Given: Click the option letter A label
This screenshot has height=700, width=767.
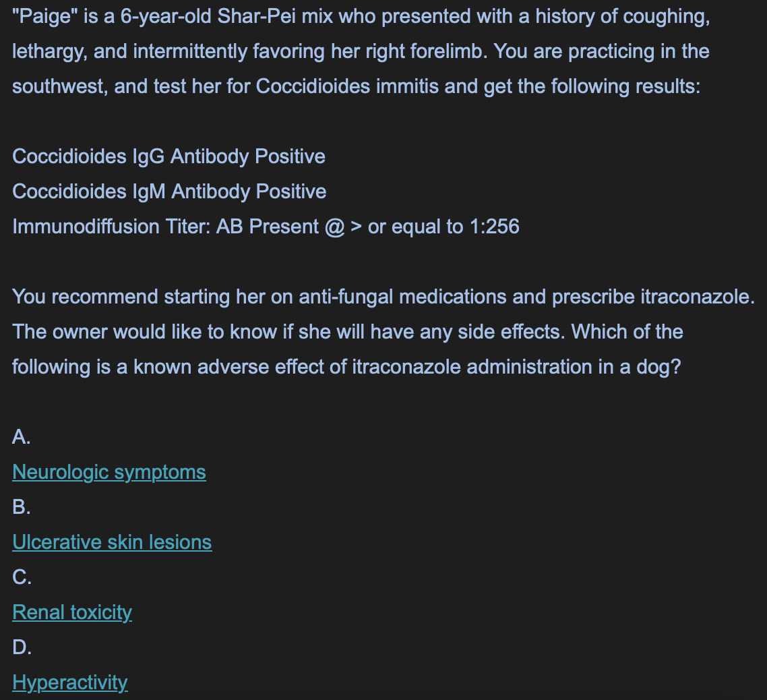Looking at the screenshot, I should pos(22,437).
